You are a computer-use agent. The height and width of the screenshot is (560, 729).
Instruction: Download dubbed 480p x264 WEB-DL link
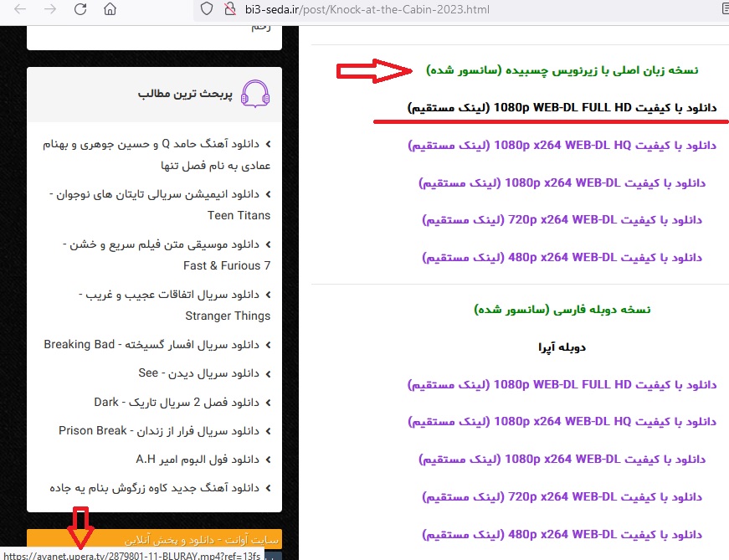[562, 535]
